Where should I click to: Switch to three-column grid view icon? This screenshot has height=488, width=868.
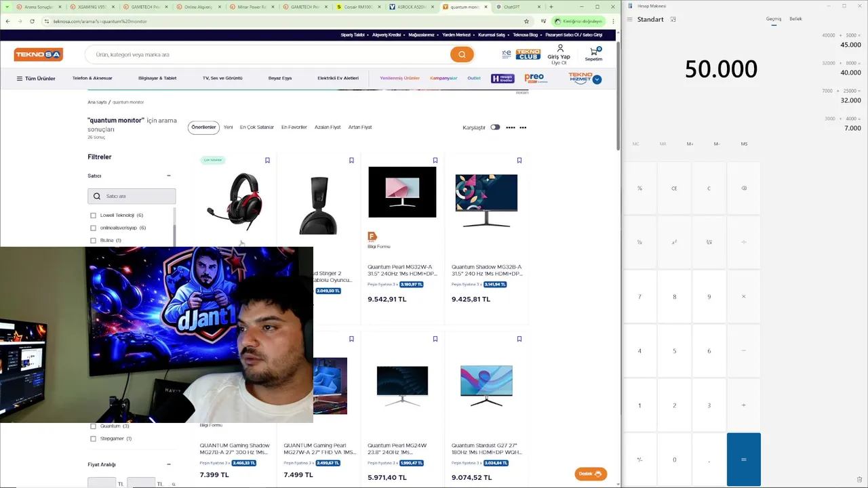[523, 127]
